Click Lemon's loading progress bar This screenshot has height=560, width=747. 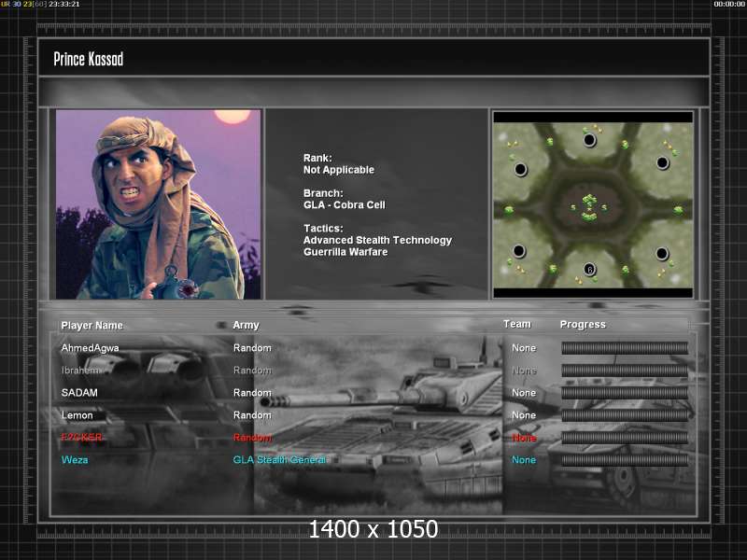[x=625, y=415]
